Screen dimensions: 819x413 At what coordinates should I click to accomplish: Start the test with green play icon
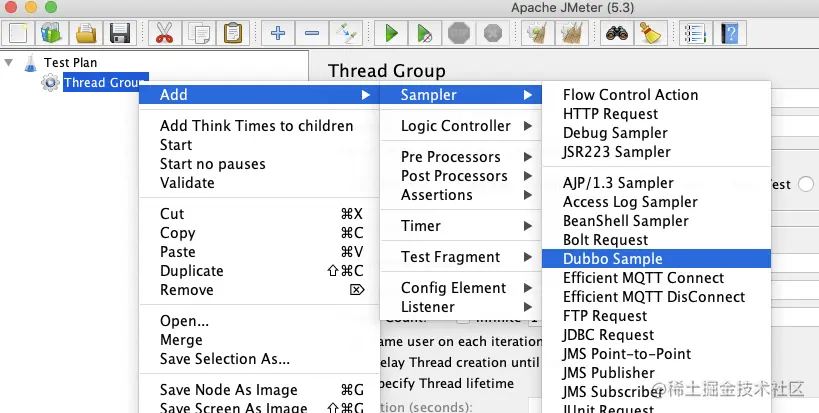[x=391, y=33]
